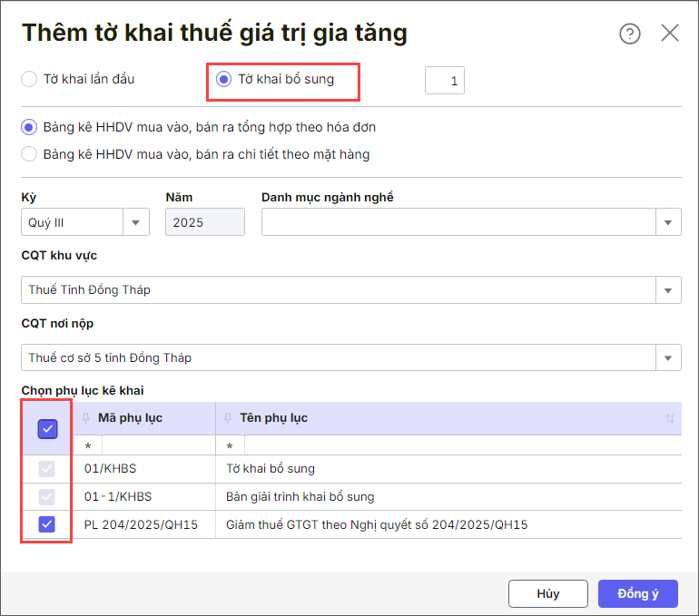Click the Đồng ý button
This screenshot has width=699, height=616.
point(638,593)
